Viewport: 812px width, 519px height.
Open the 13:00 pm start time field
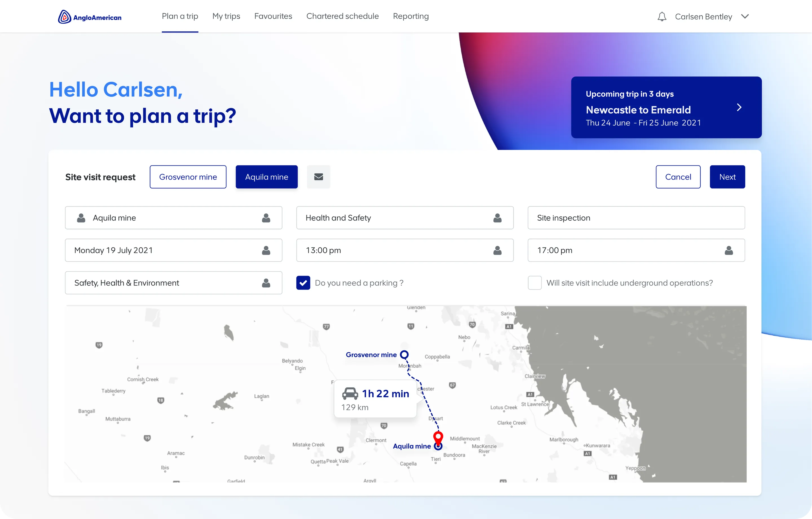pos(405,250)
